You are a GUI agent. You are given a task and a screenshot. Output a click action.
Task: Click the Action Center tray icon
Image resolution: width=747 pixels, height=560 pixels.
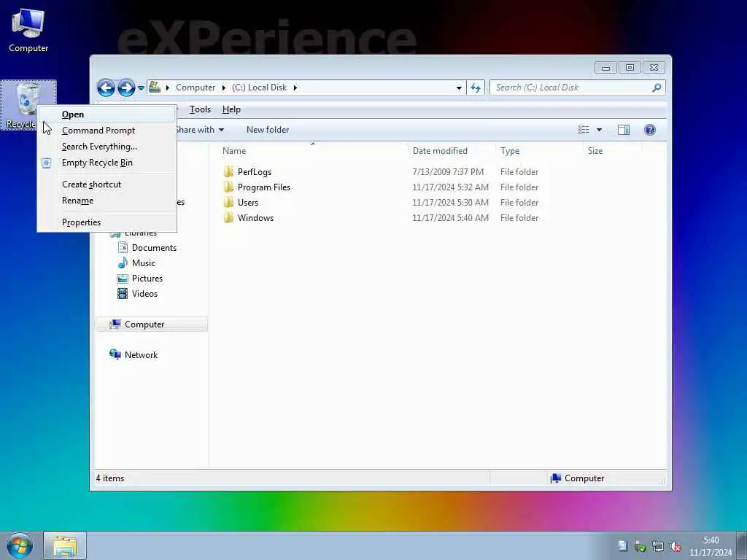click(622, 546)
